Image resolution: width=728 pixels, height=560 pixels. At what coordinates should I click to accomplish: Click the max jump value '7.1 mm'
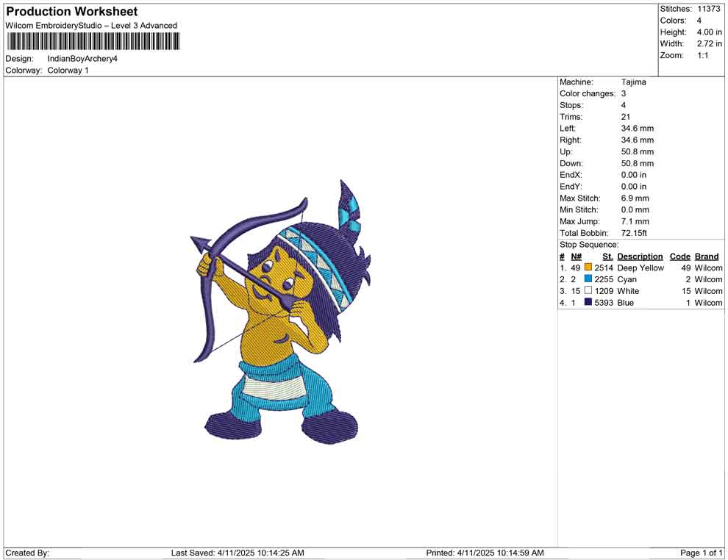tap(635, 221)
